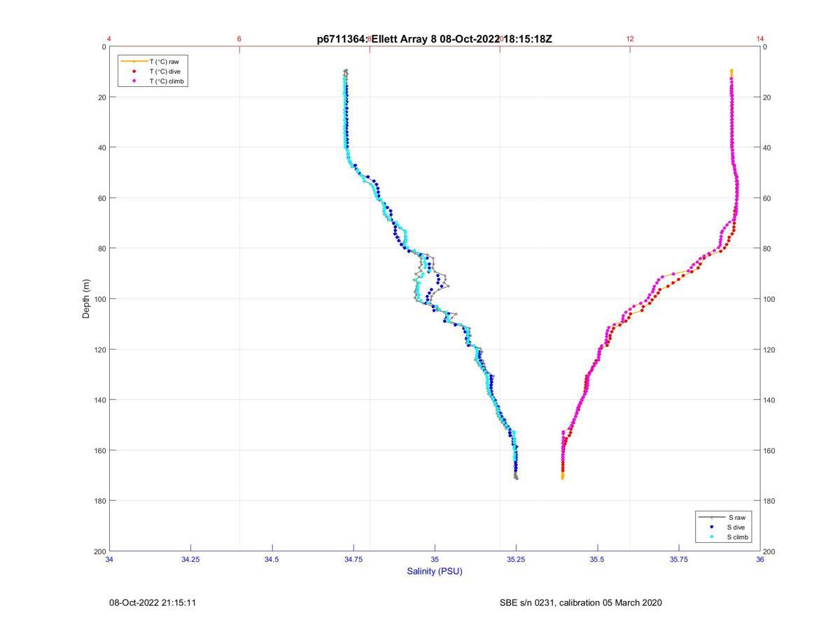This screenshot has height=620, width=840.
Task: Click the '35.25' salinity tick label
Action: (x=516, y=559)
